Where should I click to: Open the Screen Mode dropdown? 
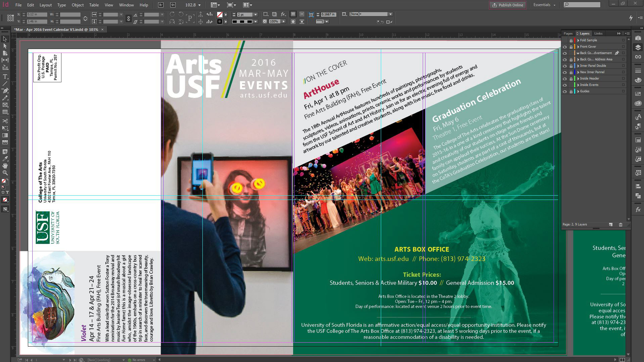click(x=231, y=5)
